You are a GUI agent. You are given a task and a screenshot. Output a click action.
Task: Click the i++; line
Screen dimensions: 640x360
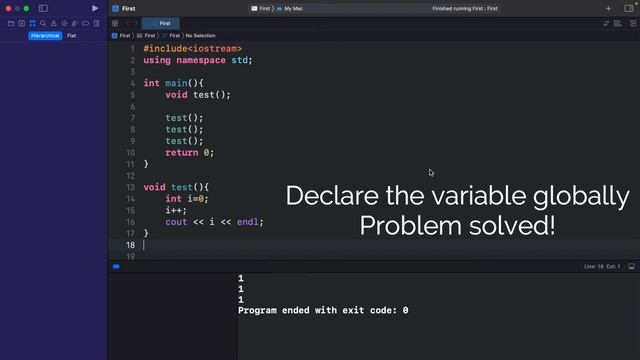point(176,210)
